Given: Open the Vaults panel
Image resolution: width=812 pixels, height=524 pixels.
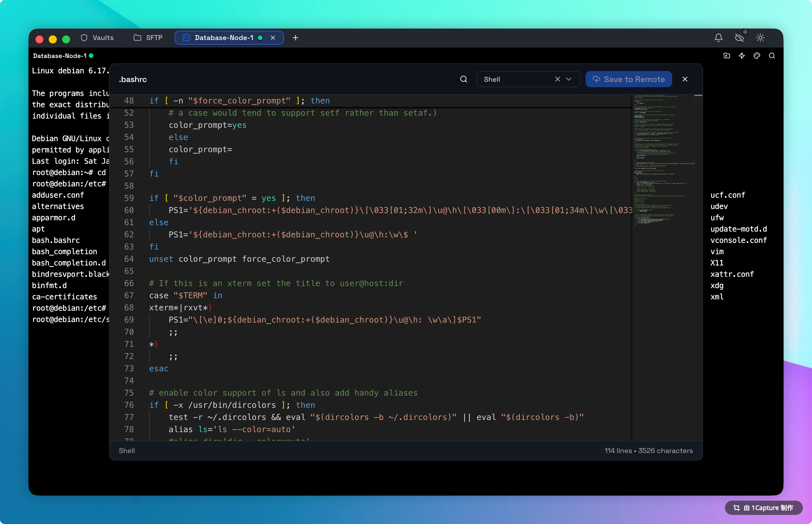Looking at the screenshot, I should coord(97,38).
